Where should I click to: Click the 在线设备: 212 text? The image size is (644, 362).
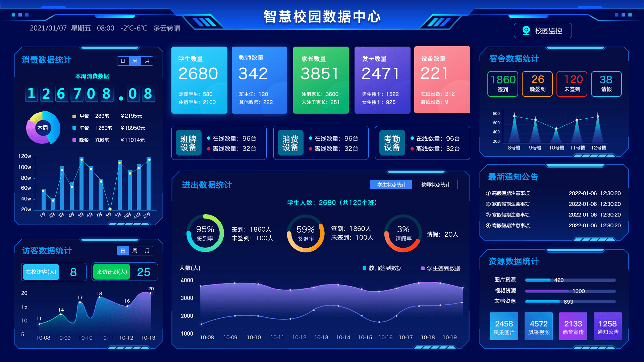point(438,94)
